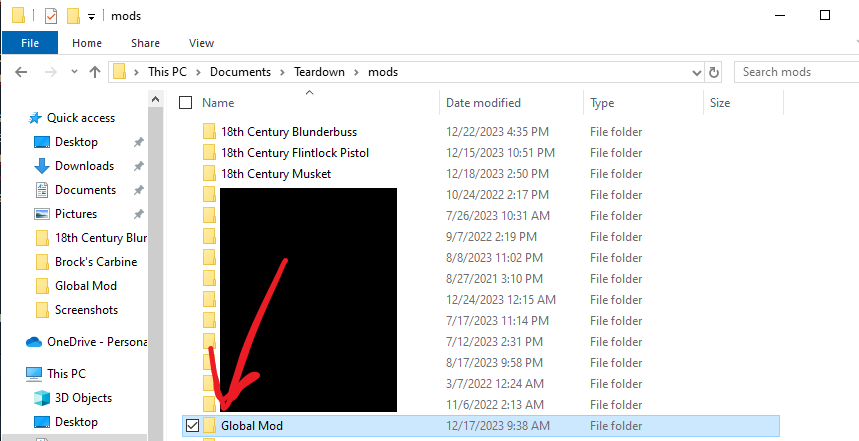The image size is (859, 441).
Task: Tick the select-all checkbox beside Name
Action: 186,102
